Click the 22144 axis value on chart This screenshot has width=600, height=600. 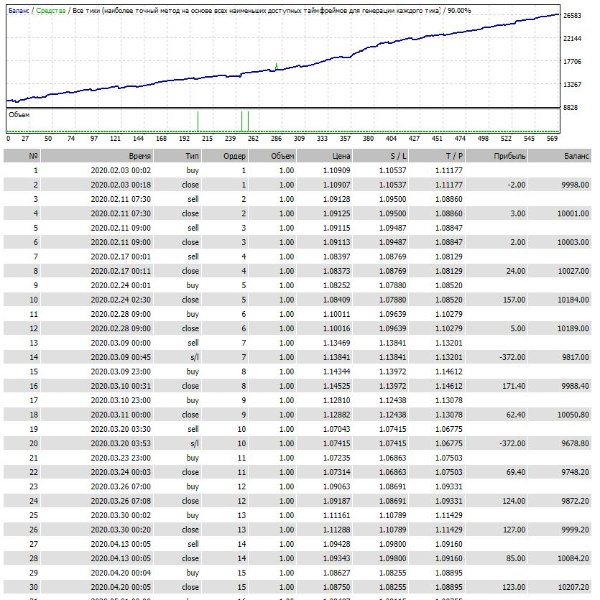572,38
